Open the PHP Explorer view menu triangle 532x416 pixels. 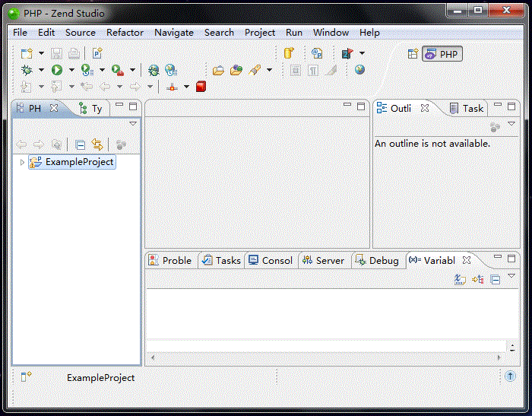pos(133,123)
